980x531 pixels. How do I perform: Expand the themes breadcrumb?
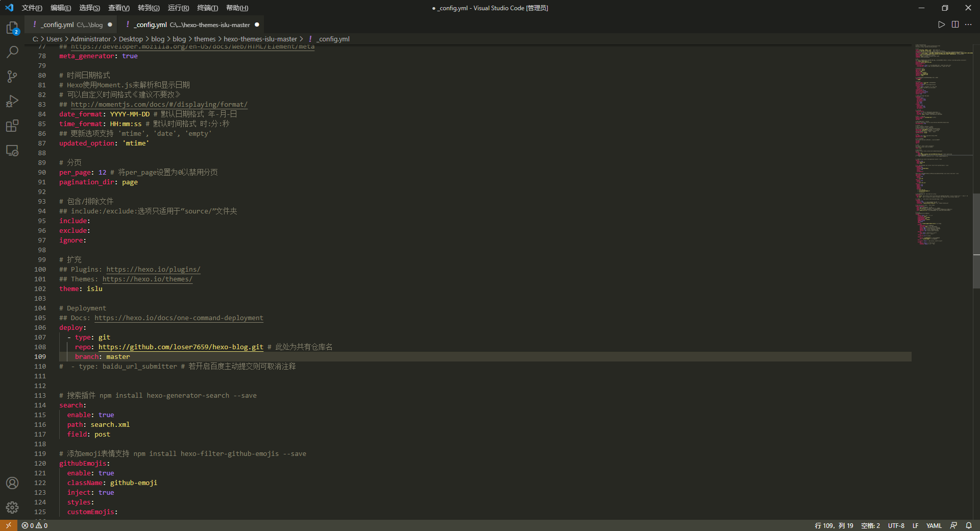coord(205,39)
